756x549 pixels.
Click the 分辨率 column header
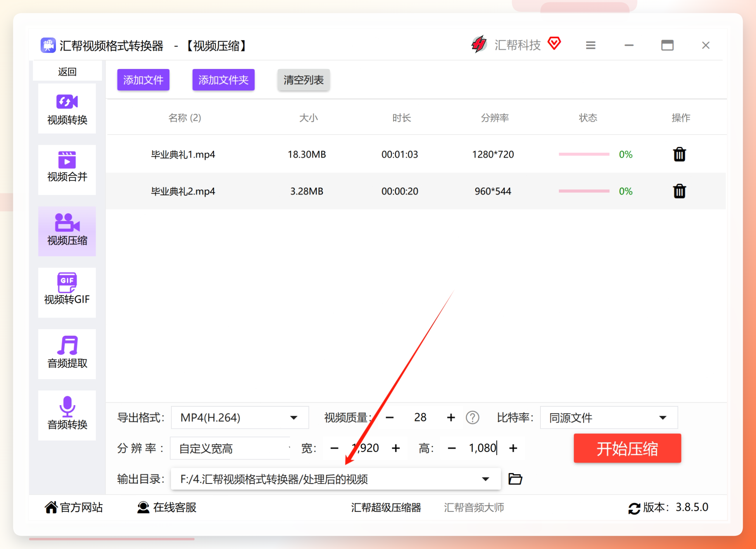pyautogui.click(x=495, y=118)
